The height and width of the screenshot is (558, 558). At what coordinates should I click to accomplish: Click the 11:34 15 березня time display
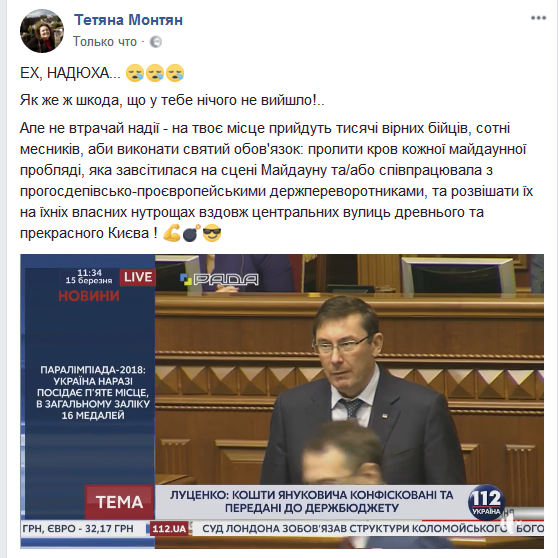tap(89, 277)
